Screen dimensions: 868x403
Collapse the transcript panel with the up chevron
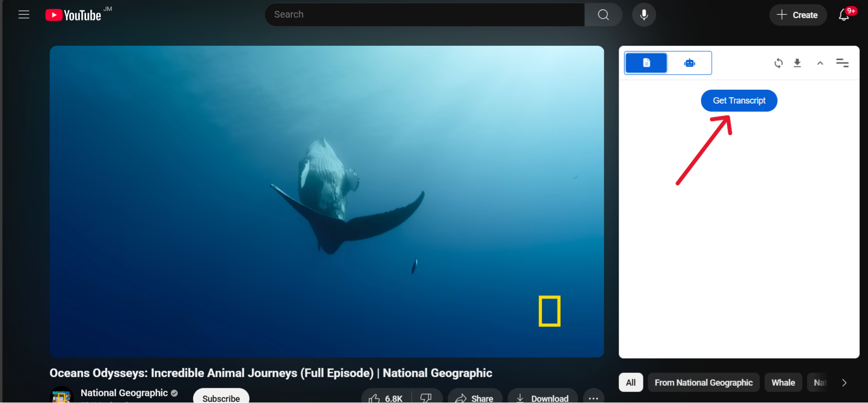point(820,63)
